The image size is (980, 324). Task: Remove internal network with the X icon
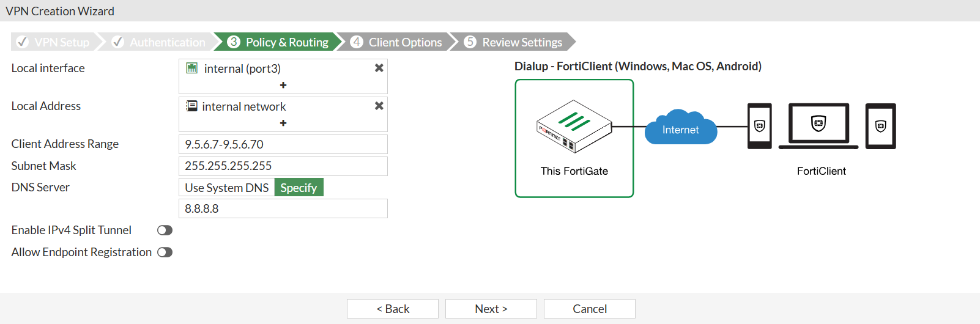coord(379,106)
